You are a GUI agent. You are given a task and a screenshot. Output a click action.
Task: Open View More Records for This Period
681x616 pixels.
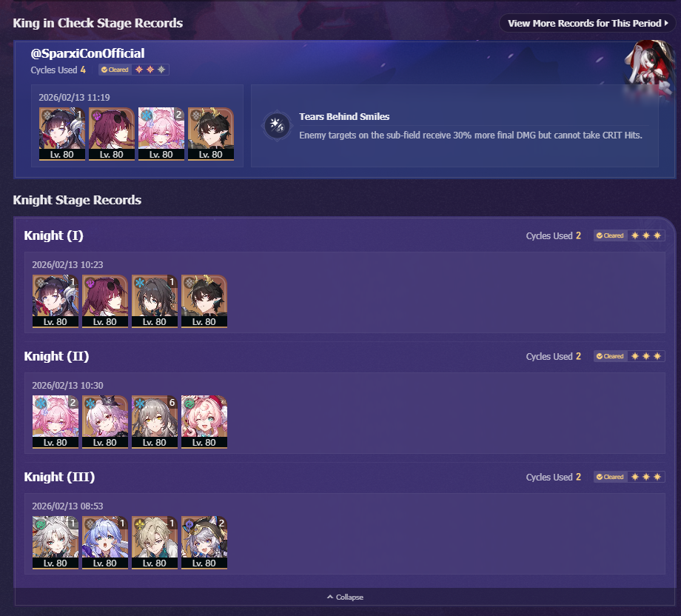click(x=587, y=23)
